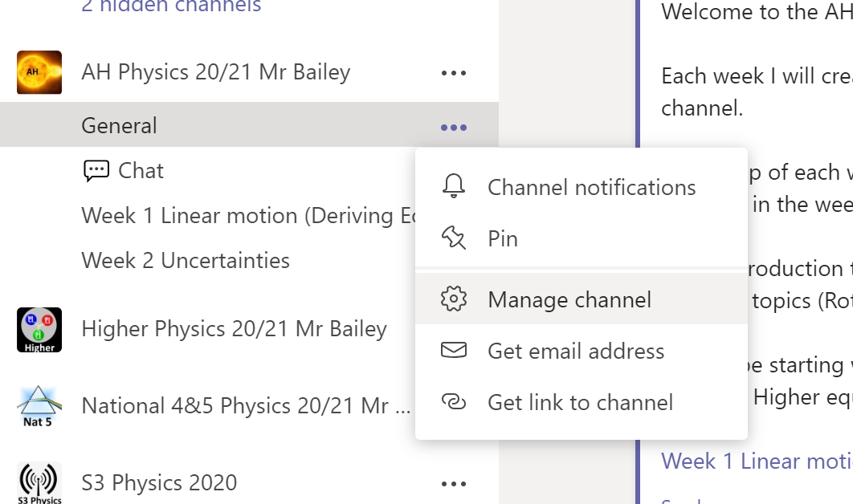Click the chat bubble icon beside Chat

coord(96,171)
